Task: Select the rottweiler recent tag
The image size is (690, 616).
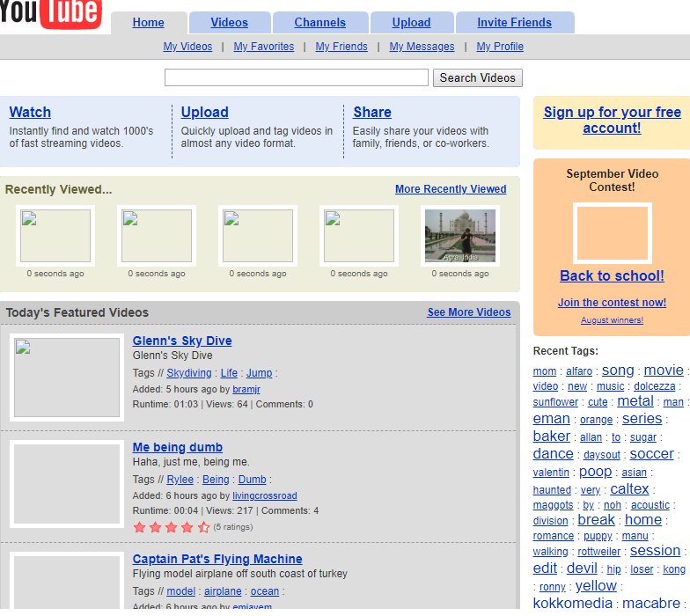Action: pos(598,552)
